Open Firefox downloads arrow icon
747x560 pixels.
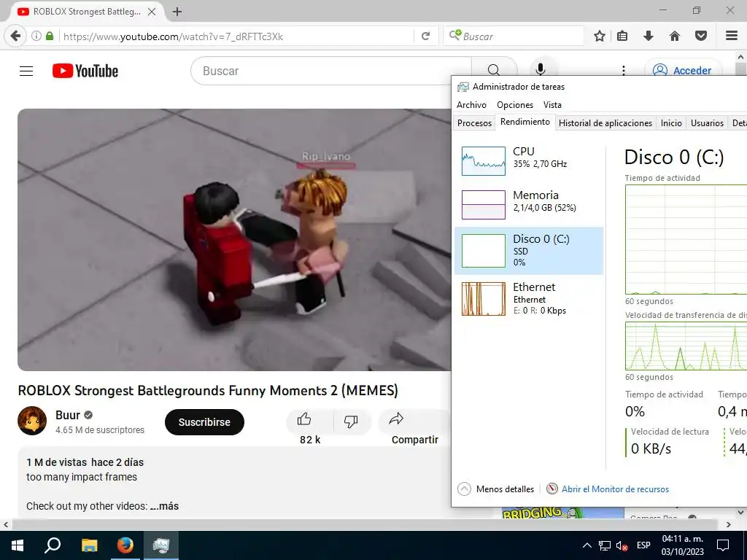(649, 36)
